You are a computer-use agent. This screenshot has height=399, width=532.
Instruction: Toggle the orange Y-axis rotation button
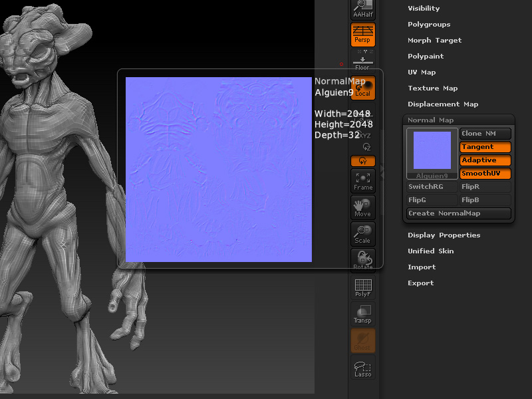tap(362, 161)
